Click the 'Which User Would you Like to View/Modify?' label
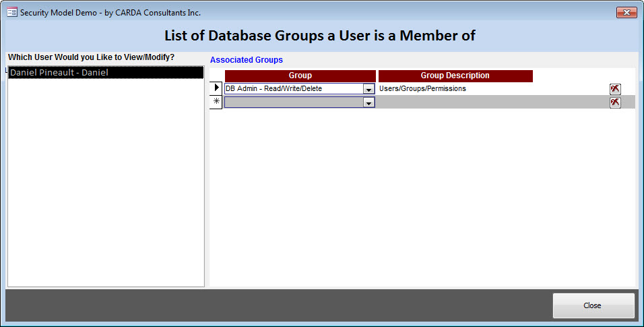This screenshot has width=644, height=327. (91, 57)
